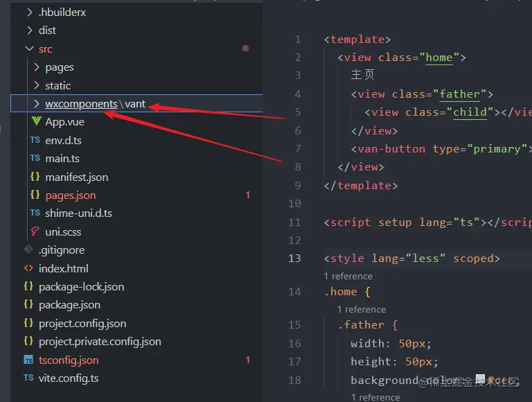Click "1 reference" lens below background-color line

coord(375,397)
